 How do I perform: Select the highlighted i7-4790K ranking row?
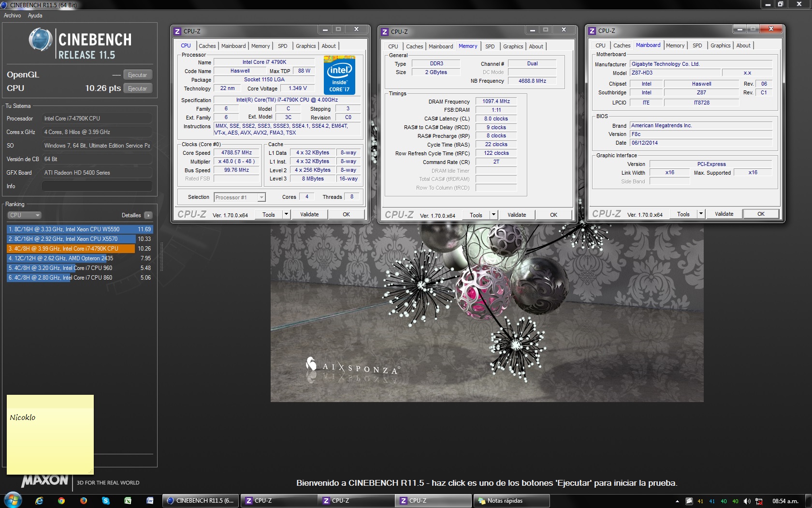click(80, 249)
